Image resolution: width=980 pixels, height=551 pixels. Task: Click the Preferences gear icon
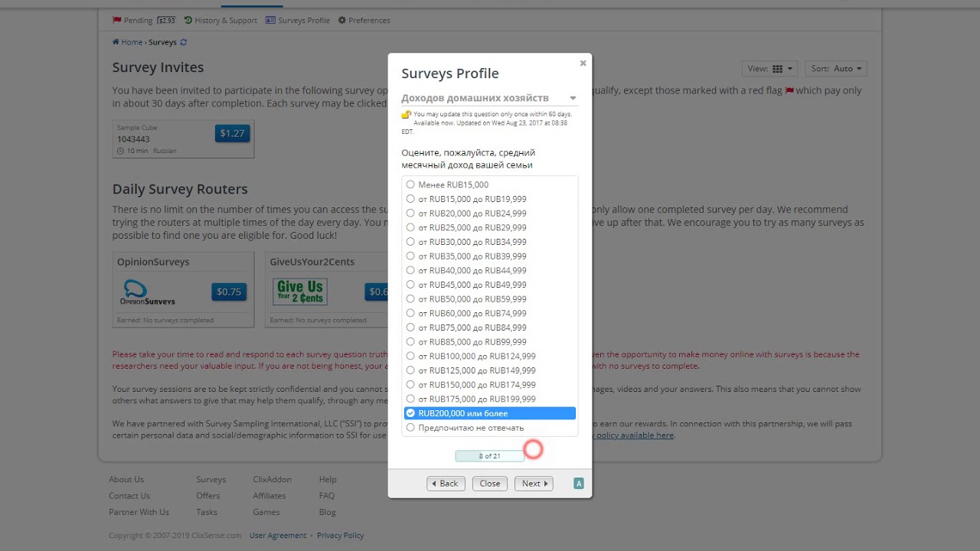[x=341, y=20]
